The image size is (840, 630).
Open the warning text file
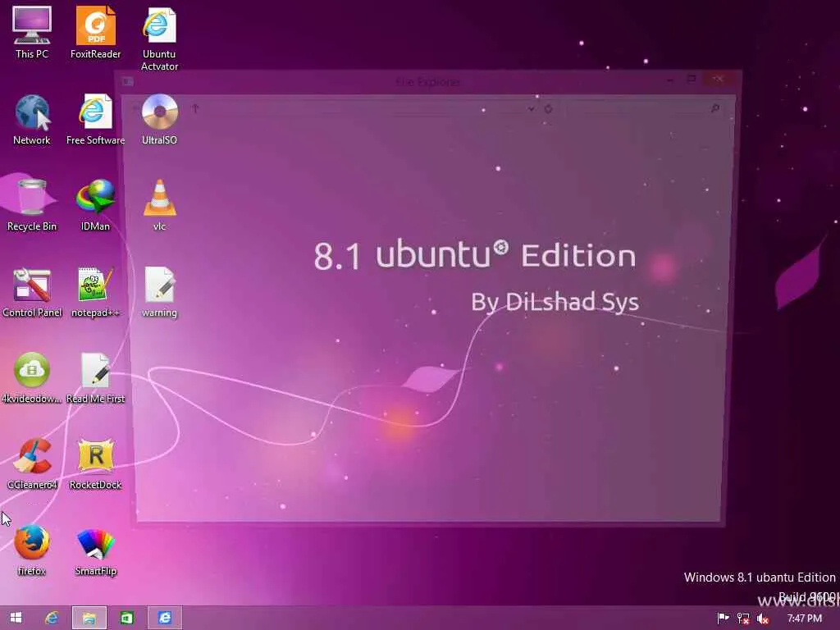click(x=159, y=292)
